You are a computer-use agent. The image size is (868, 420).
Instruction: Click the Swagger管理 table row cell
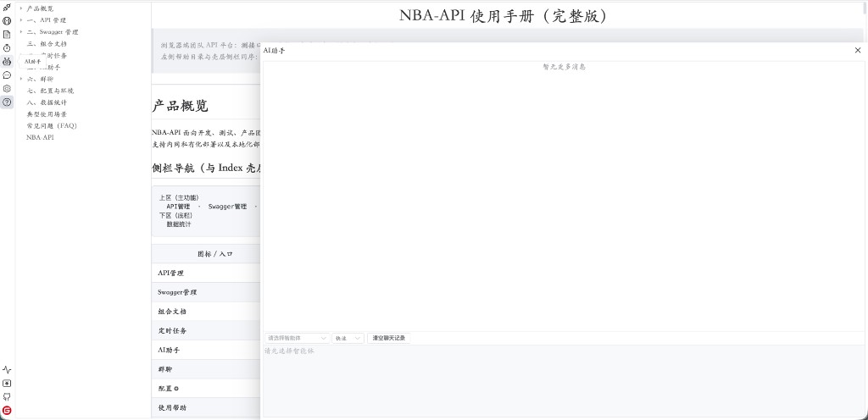[177, 292]
